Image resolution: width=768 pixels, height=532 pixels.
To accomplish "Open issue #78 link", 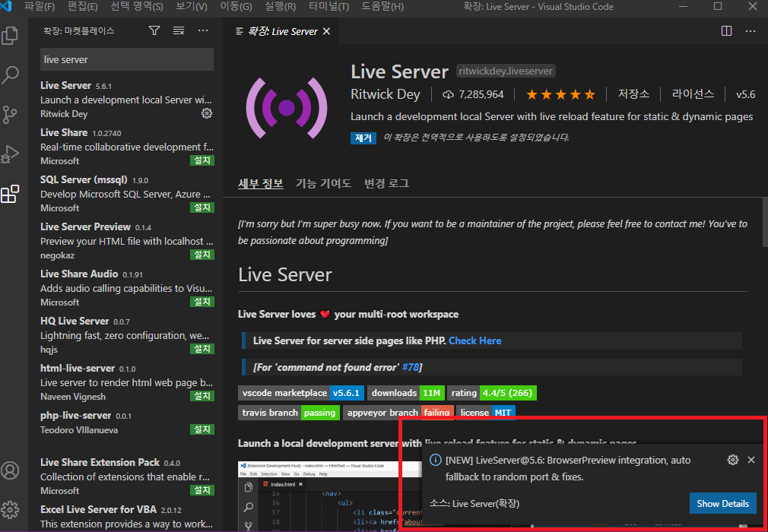I will click(411, 367).
